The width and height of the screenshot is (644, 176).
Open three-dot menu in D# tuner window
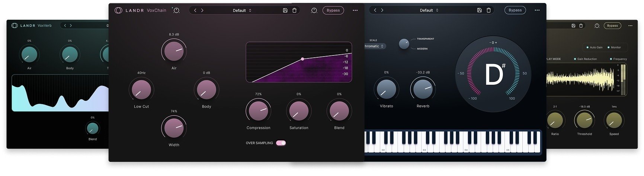point(537,10)
